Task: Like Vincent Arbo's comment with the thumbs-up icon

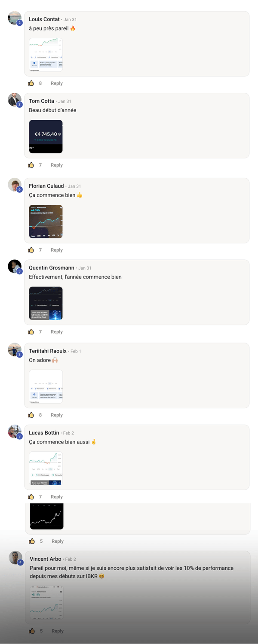Action: pos(32,631)
